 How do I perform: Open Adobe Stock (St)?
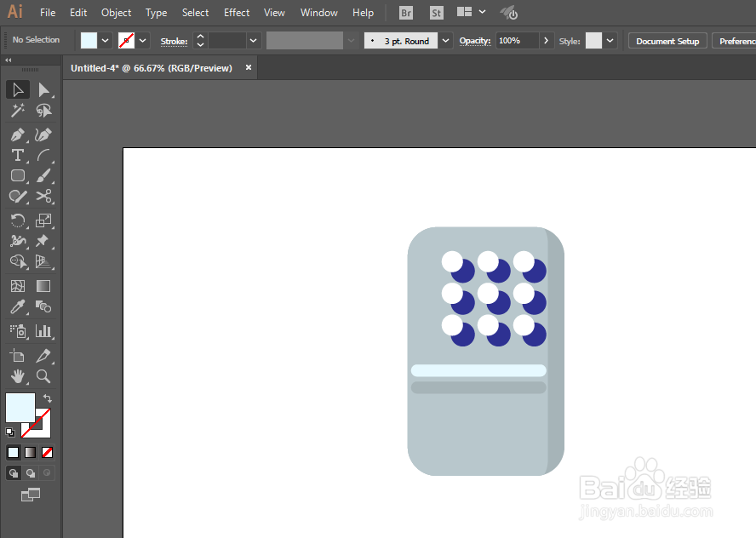tap(437, 13)
